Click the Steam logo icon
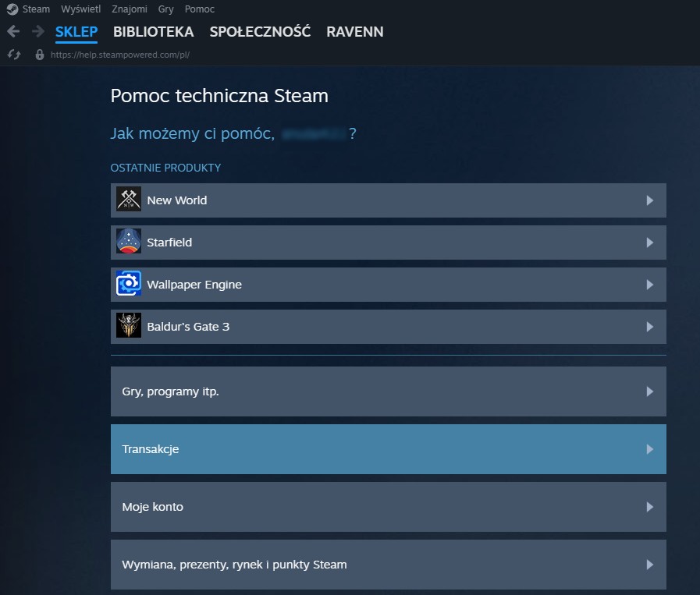This screenshot has height=595, width=700. click(12, 9)
